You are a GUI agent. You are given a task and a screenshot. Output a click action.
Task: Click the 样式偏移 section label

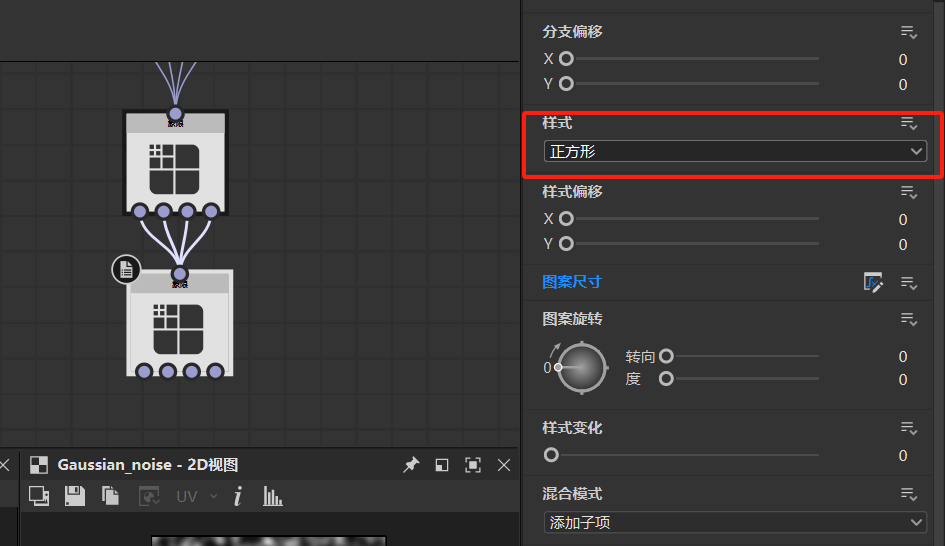pos(572,192)
